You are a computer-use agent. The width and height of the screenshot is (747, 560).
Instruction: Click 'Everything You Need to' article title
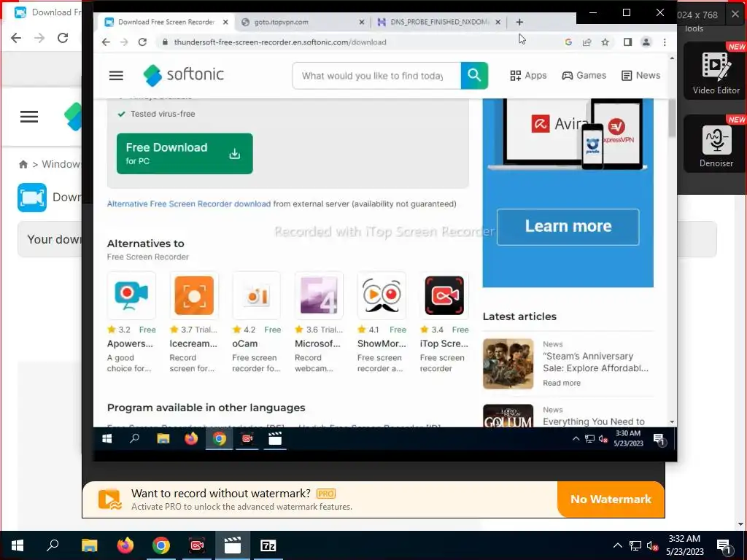tap(594, 421)
